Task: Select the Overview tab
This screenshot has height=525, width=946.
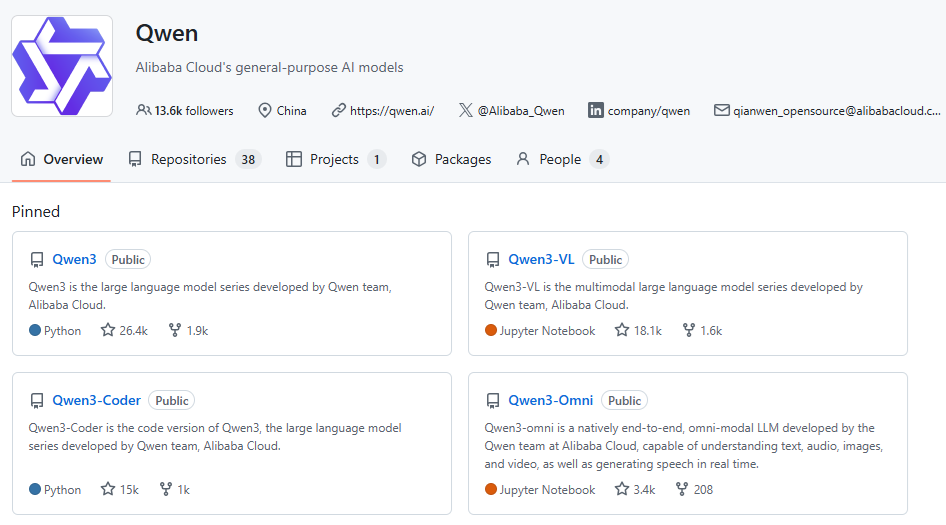Action: 62,159
